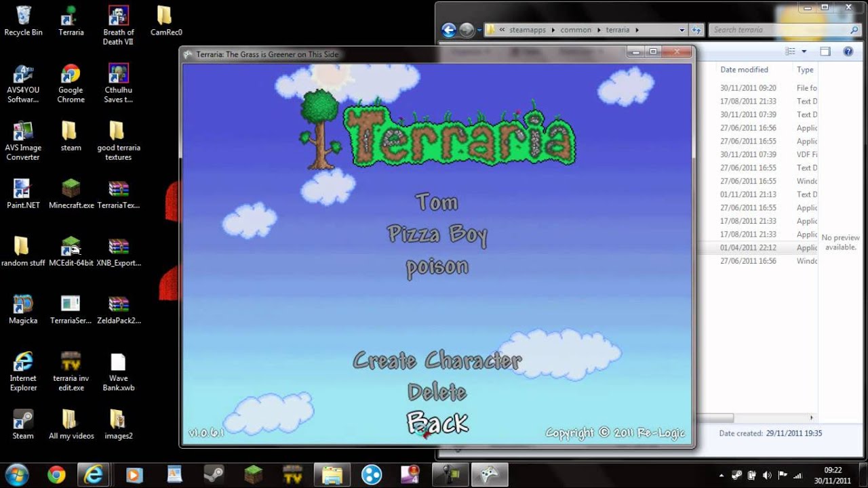The image size is (868, 488).
Task: Select the terraria inv edit.exe icon
Action: pyautogui.click(x=71, y=372)
